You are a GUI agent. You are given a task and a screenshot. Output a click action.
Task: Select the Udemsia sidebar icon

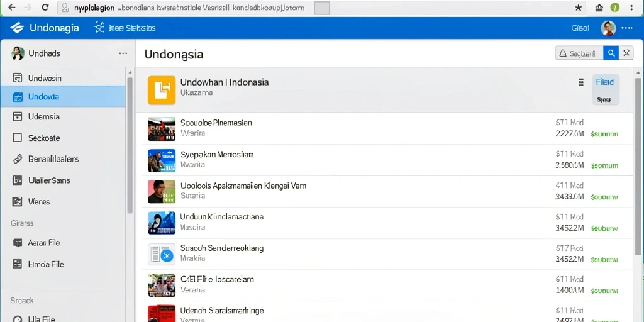coord(17,116)
